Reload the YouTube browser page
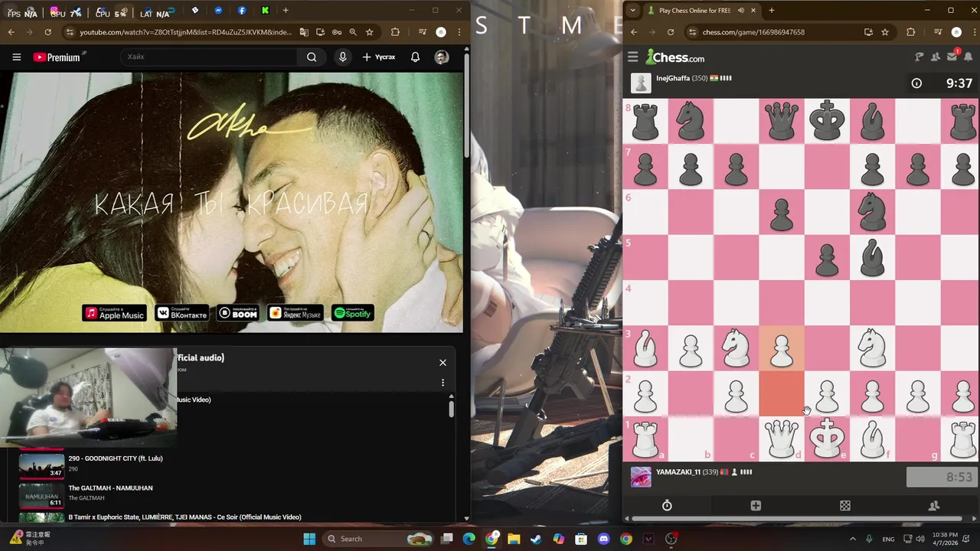The image size is (980, 551). point(47,32)
